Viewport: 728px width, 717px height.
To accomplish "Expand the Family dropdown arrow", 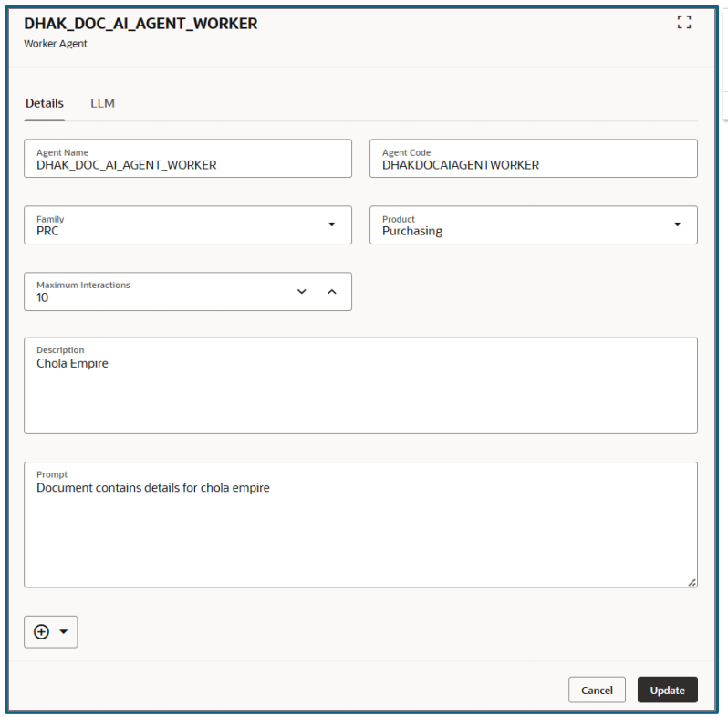I will tap(332, 224).
